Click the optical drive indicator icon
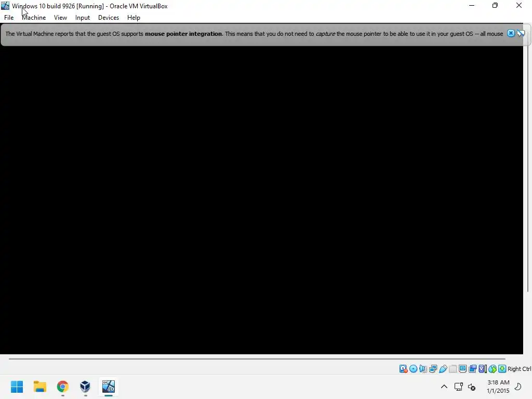Screen dimensions: 532x399 click(413, 369)
